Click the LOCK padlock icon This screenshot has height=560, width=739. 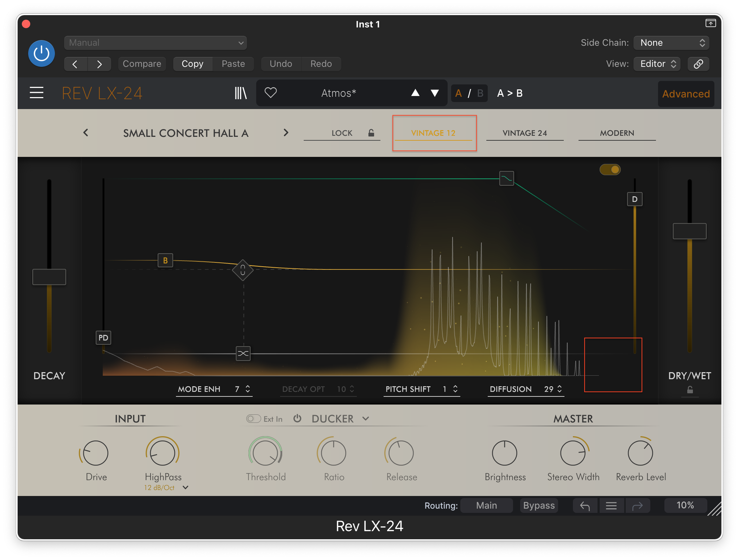point(371,133)
